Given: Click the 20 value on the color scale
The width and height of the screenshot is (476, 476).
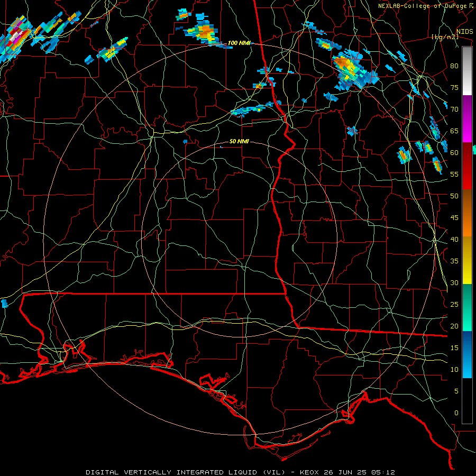Looking at the screenshot, I should click(454, 326).
